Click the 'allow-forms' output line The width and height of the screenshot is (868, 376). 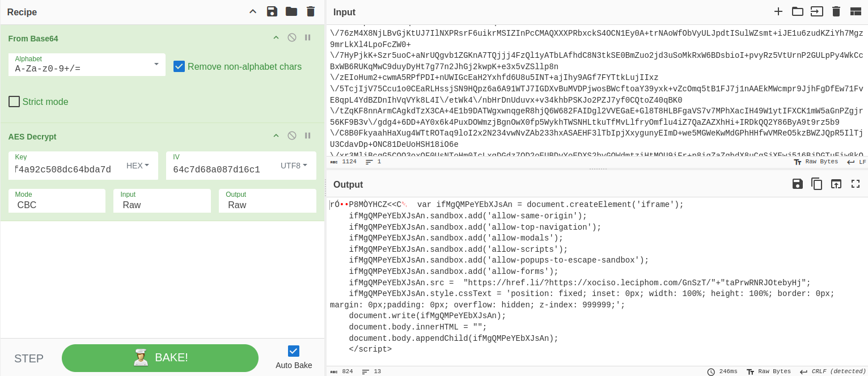pyautogui.click(x=454, y=271)
